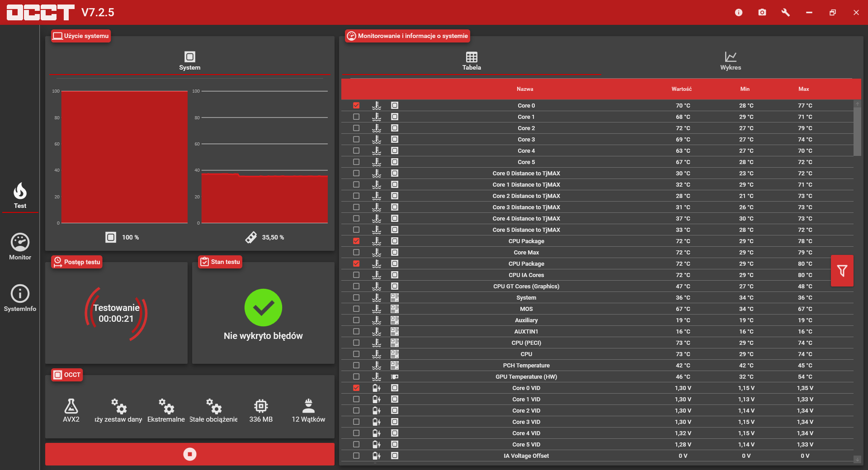
Task: Click the 'Core 1 Distance to TjMAX' row name
Action: click(526, 184)
